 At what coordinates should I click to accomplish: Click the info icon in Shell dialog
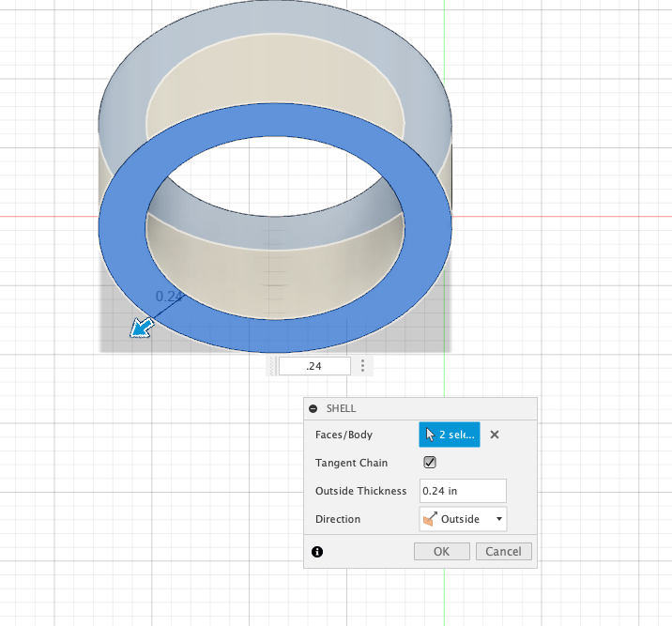pyautogui.click(x=317, y=552)
